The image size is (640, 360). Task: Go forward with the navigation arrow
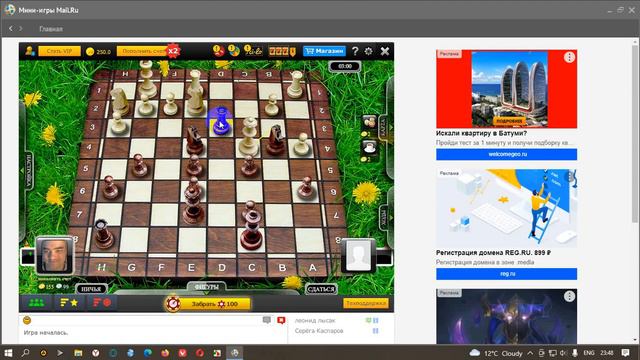20,29
